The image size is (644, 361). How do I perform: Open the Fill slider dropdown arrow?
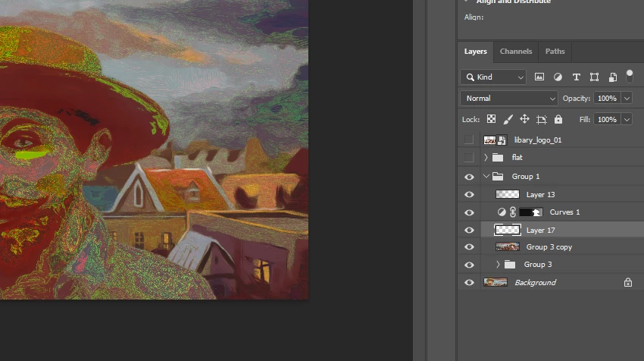click(x=627, y=120)
